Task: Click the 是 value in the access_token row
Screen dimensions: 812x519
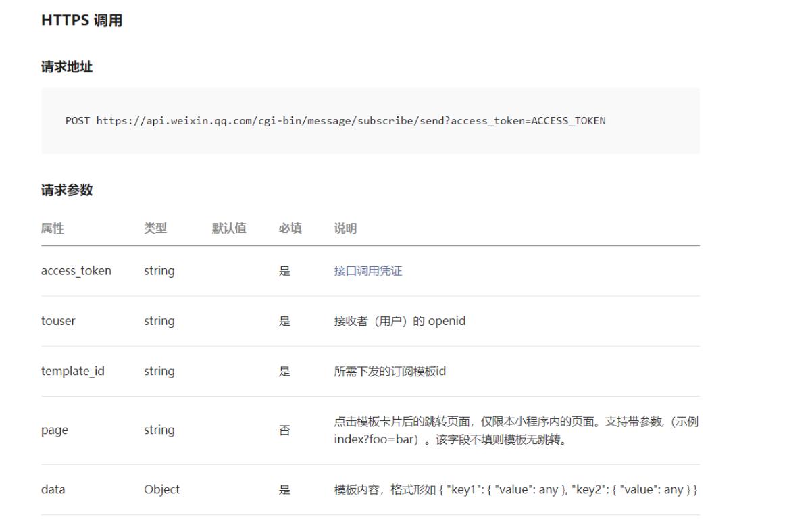Action: pos(282,270)
